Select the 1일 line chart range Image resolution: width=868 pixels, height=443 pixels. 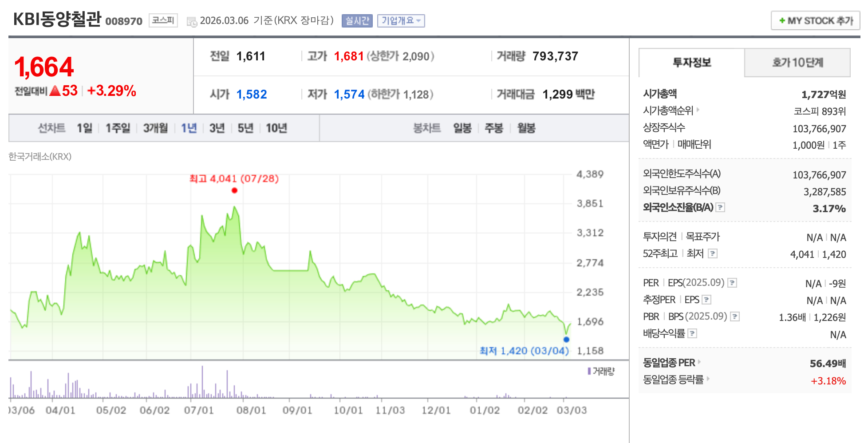click(84, 128)
